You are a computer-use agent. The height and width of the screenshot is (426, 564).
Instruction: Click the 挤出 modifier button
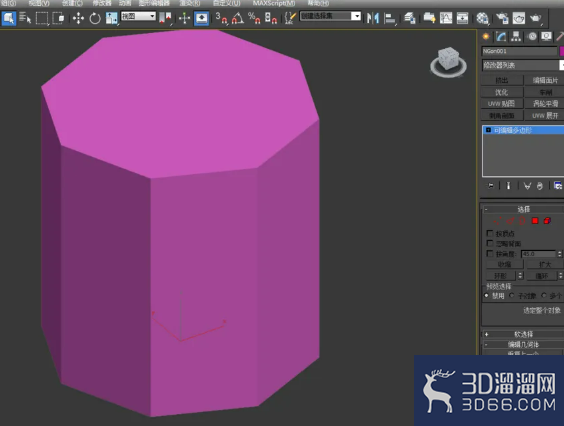pos(502,80)
